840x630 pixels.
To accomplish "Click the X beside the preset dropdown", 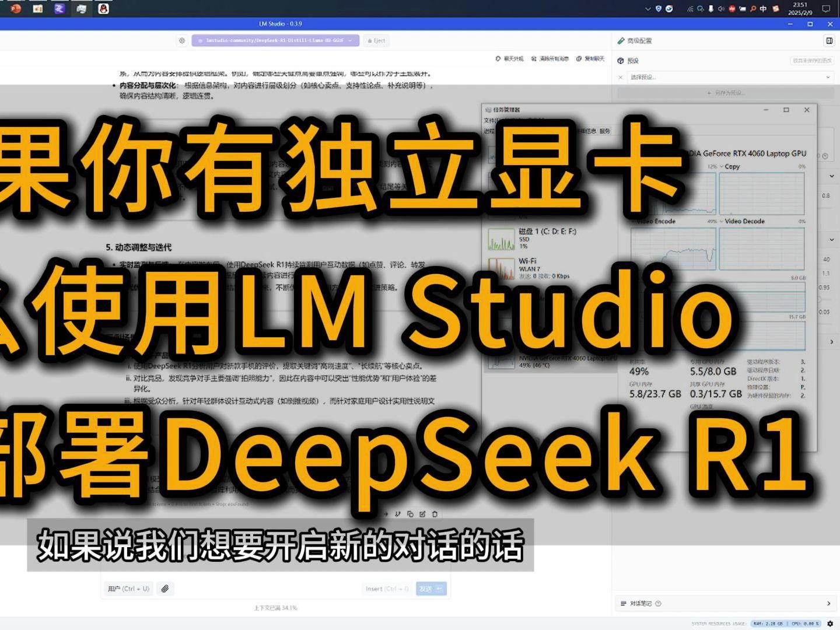I will click(620, 77).
